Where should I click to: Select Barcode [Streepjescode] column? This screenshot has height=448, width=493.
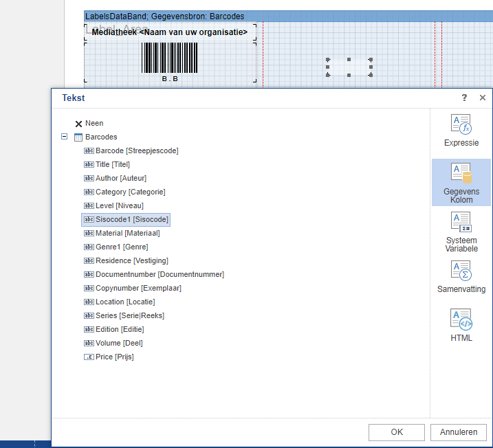point(137,150)
